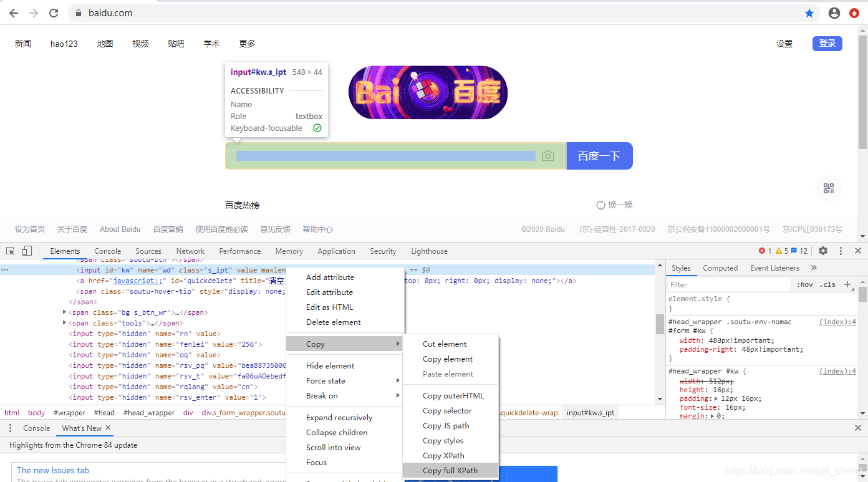Image resolution: width=868 pixels, height=482 pixels.
Task: Click the Styles Filter input
Action: (729, 284)
